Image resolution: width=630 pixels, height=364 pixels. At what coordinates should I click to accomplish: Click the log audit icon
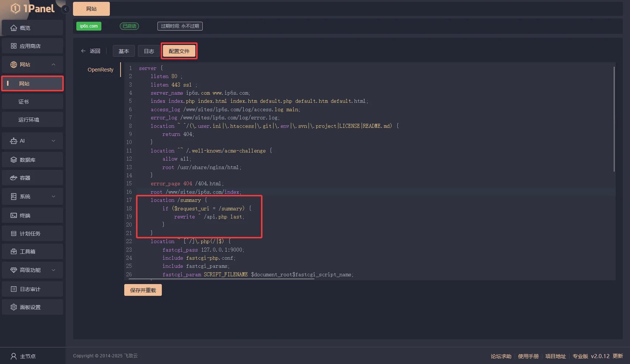(x=14, y=289)
